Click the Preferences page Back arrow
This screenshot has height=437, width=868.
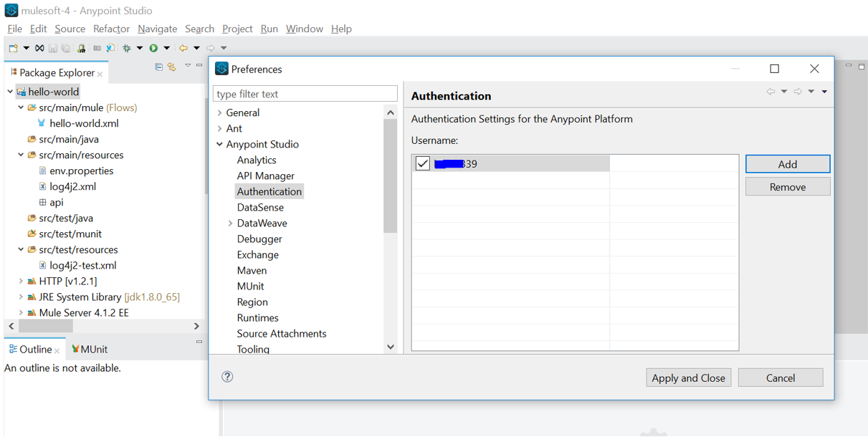(x=771, y=92)
